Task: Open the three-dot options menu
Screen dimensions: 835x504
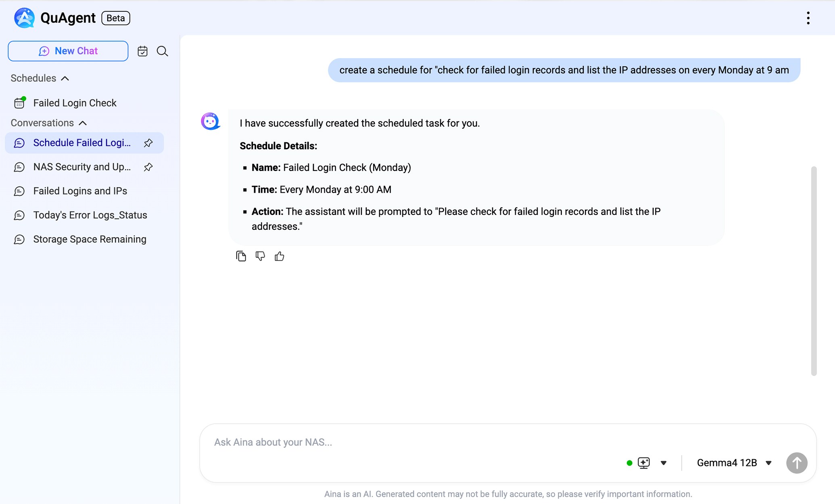Action: coord(808,18)
